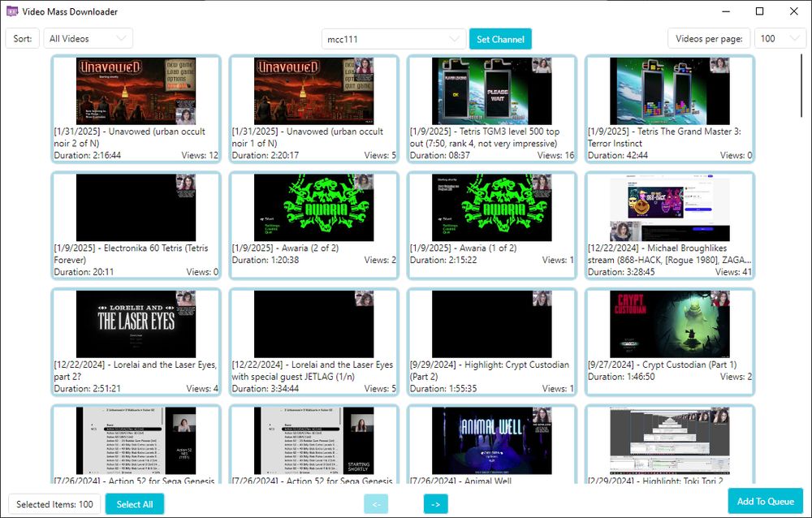This screenshot has width=812, height=518.
Task: Select the Highlight: Crypt Custodian (Part 2) thumbnail
Action: click(492, 324)
